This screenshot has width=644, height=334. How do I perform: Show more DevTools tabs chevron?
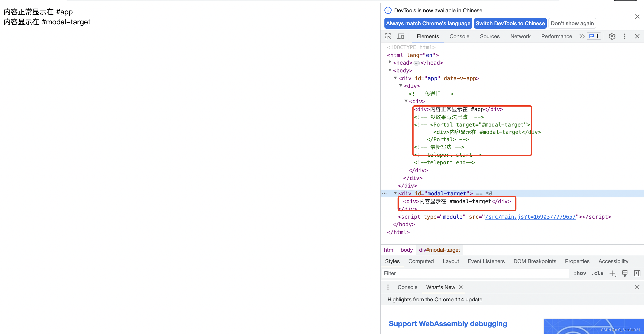click(x=582, y=36)
